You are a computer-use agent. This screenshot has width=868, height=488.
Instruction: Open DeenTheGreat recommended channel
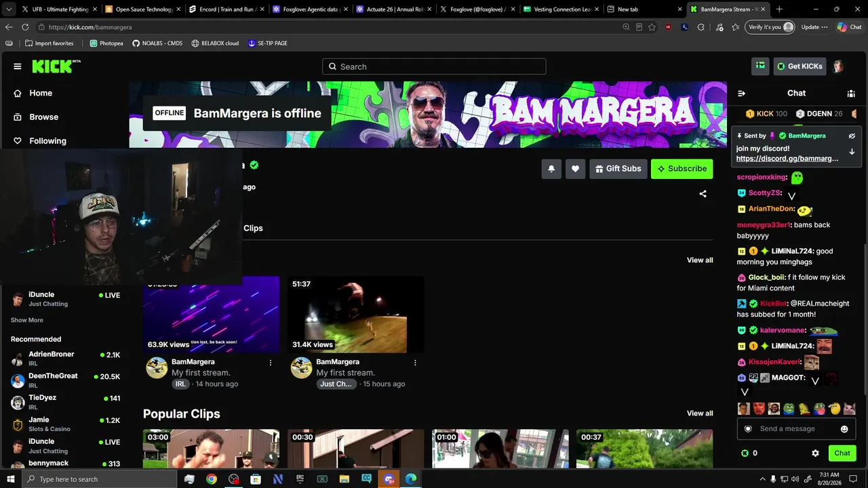pos(64,380)
